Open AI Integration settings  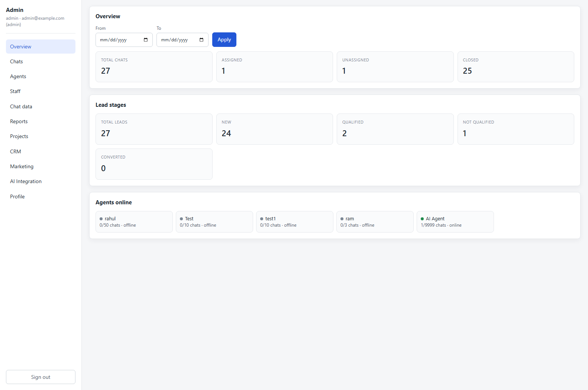pos(41,181)
